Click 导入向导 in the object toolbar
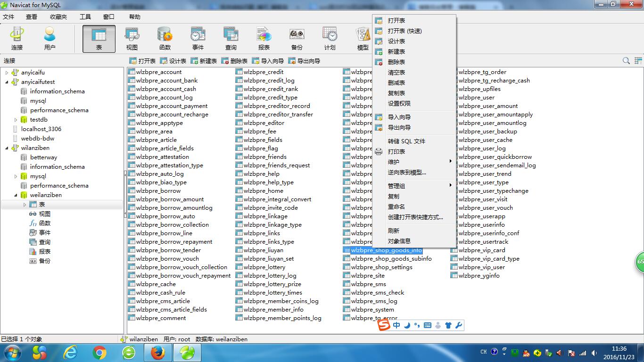Screen dimensions: 644x362 268,61
